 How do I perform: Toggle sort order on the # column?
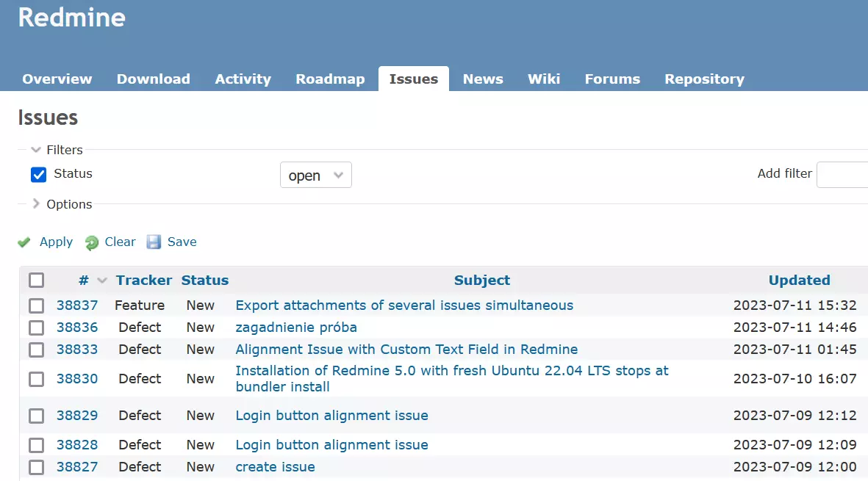tap(83, 280)
